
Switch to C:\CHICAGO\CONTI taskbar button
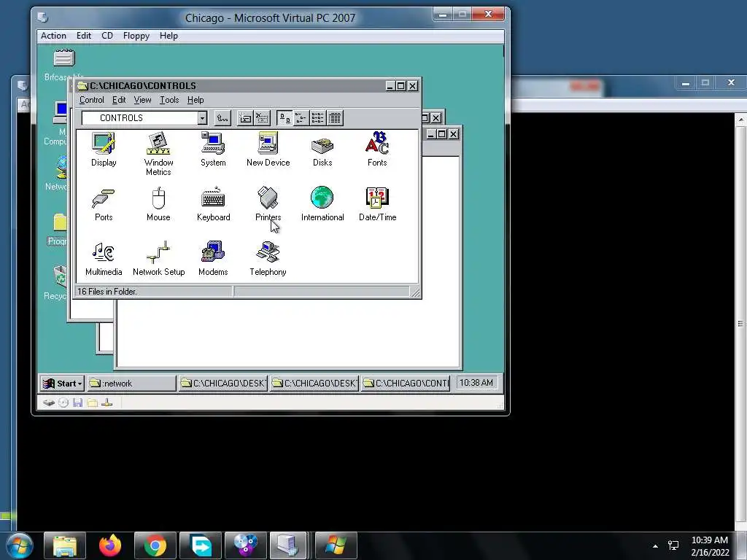[406, 384]
